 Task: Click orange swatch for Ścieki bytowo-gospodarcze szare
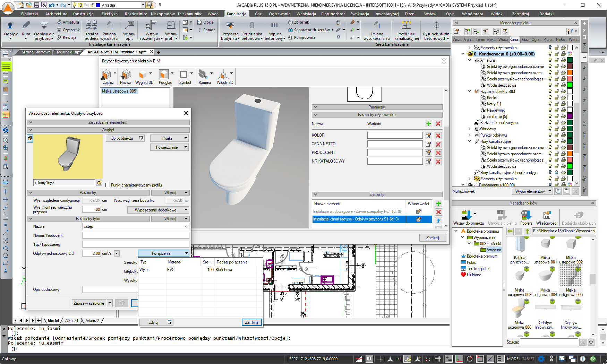click(x=570, y=73)
